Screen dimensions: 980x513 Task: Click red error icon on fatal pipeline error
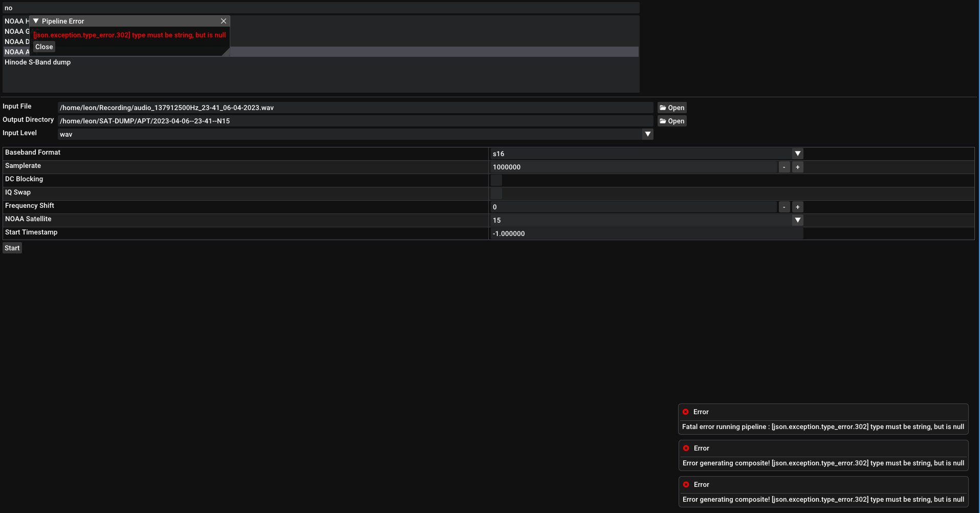click(x=686, y=412)
